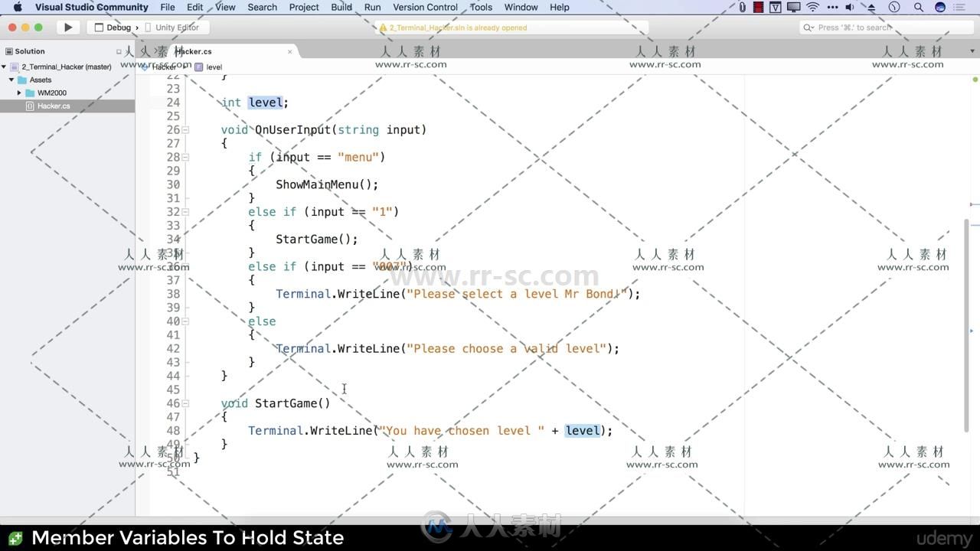This screenshot has height=551, width=980.
Task: Select 2_Terminal_Hacker (master) solution row
Action: pyautogui.click(x=67, y=67)
